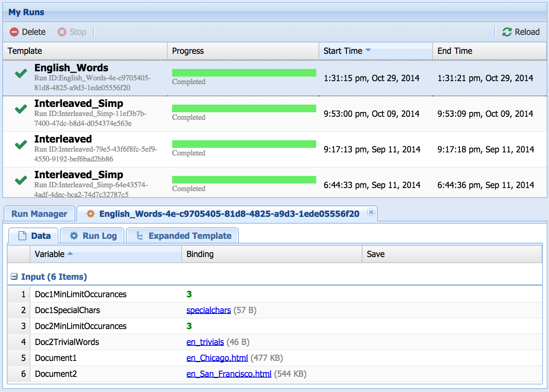Screen dimensions: 549x392
Task: Click the green Reload arrows icon
Action: [507, 32]
